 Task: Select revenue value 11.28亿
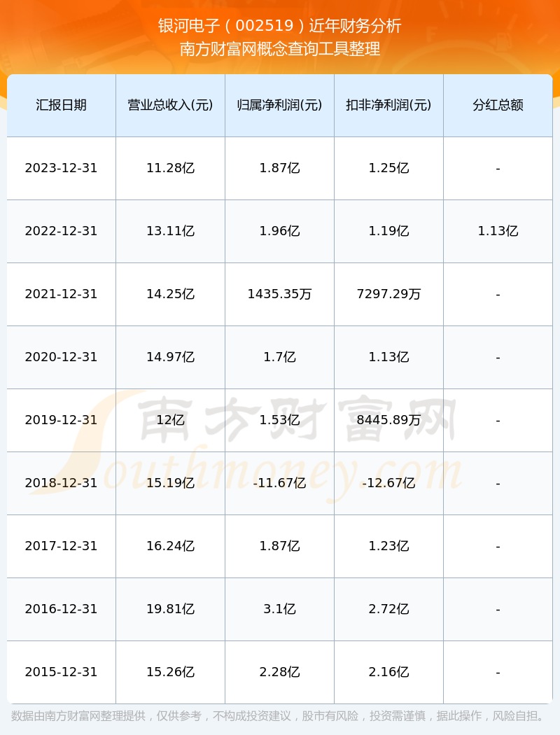point(171,168)
